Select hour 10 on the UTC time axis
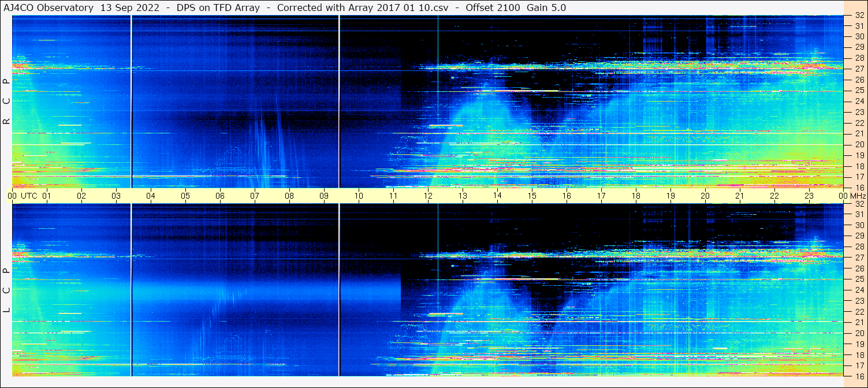 pyautogui.click(x=359, y=196)
